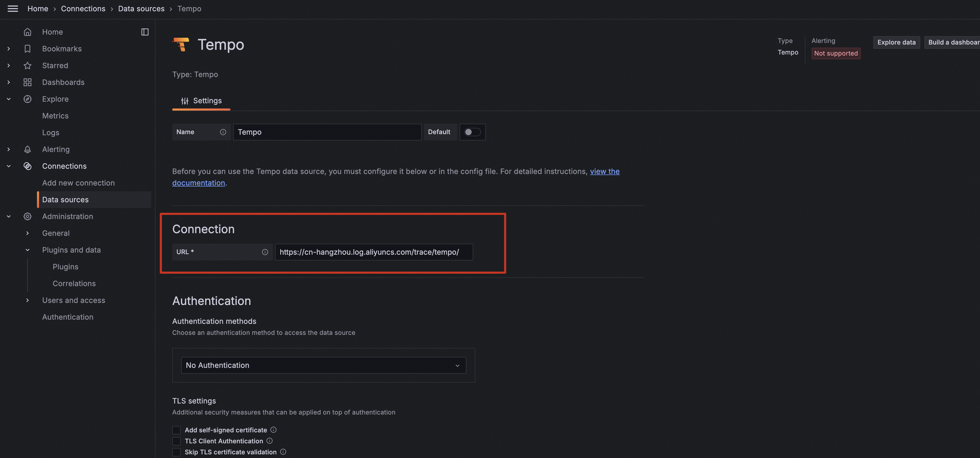Click the URL field info icon
980x458 pixels.
point(265,252)
